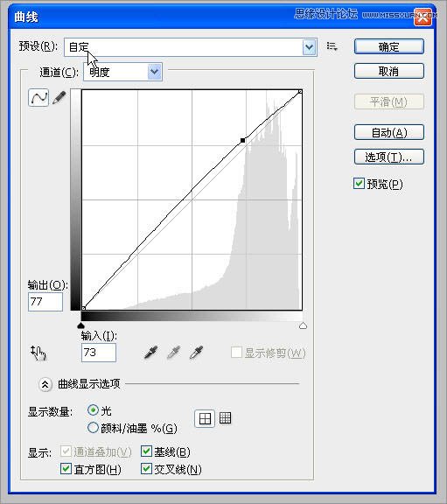Click the 取消 button
The image size is (447, 504).
point(389,71)
